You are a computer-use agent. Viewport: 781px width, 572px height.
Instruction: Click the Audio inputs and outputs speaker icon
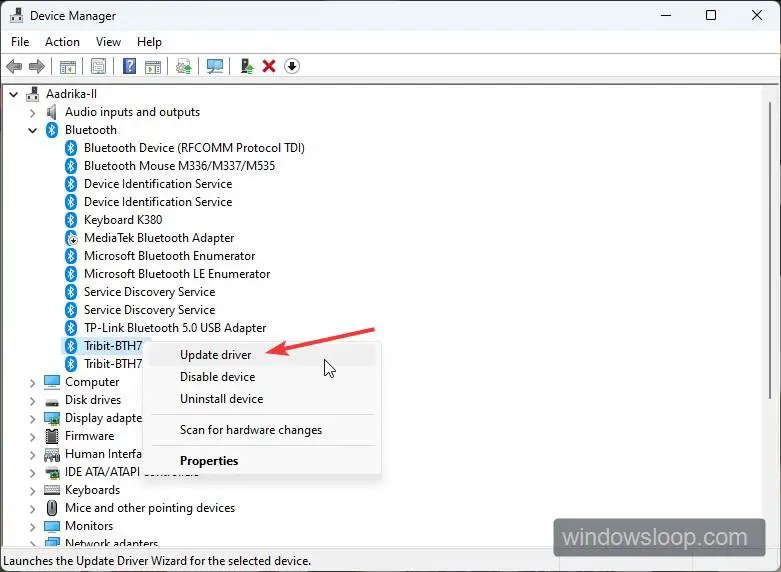pos(51,112)
